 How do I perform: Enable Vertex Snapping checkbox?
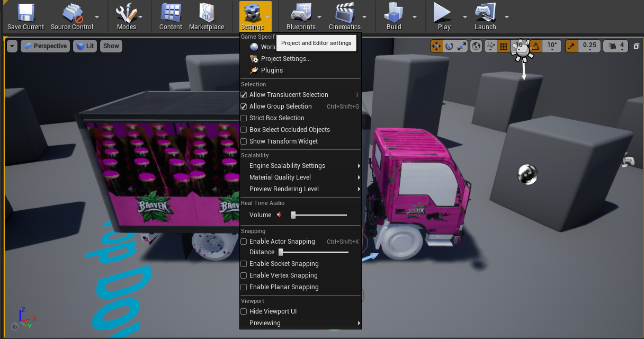pyautogui.click(x=244, y=275)
